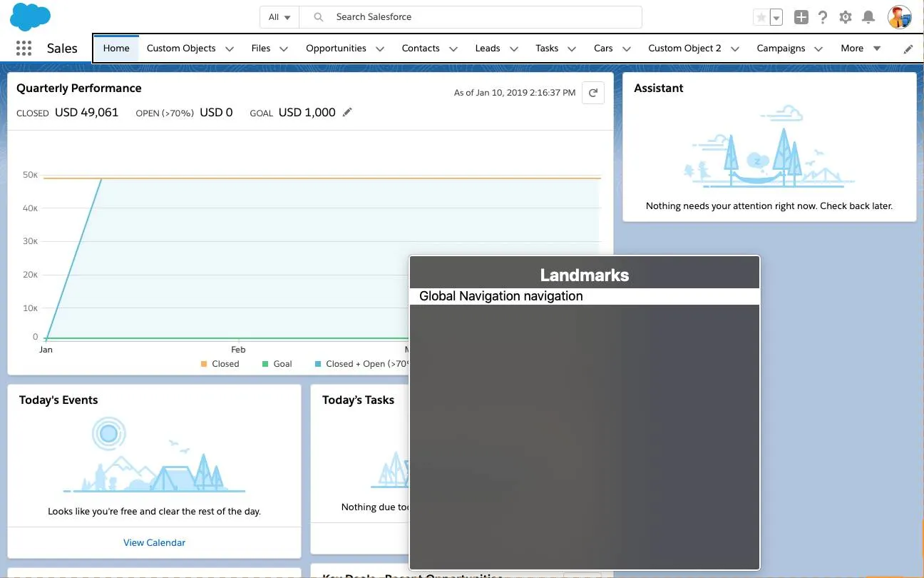This screenshot has width=924, height=578.
Task: Open the Notifications bell icon
Action: [868, 17]
